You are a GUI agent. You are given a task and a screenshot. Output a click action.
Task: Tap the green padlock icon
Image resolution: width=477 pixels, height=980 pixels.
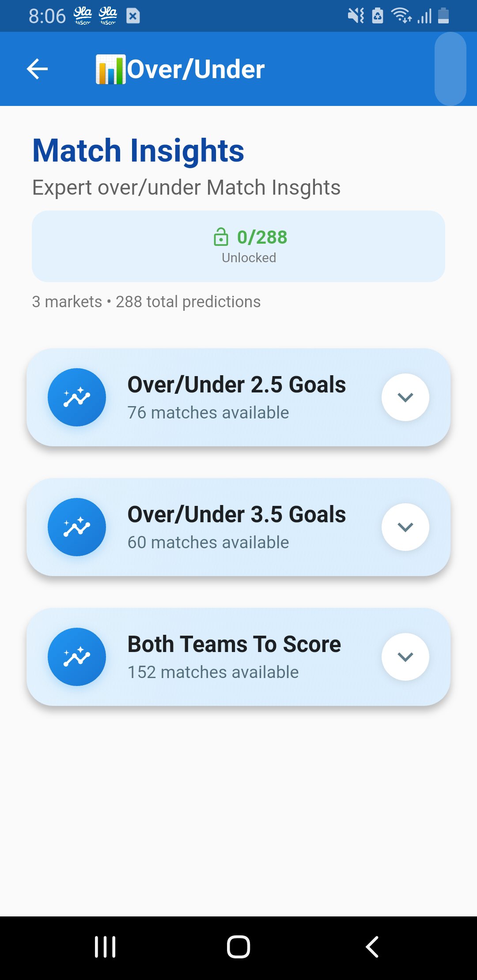[221, 237]
